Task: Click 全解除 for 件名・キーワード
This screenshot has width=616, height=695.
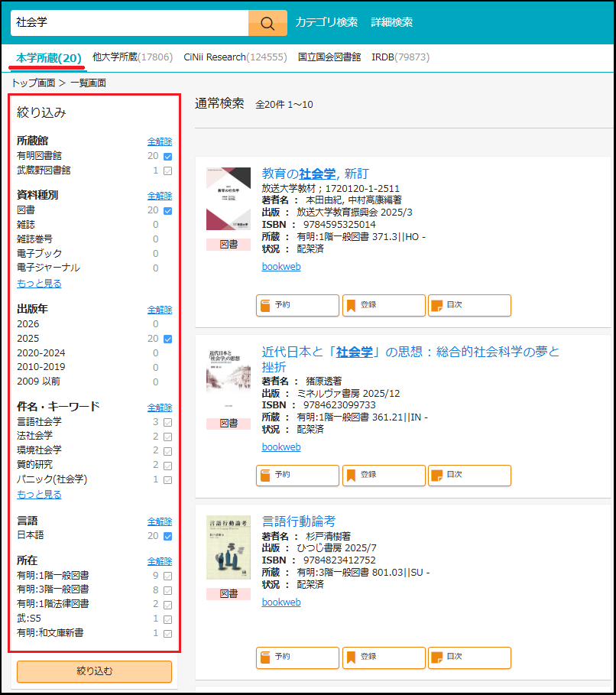Action: pyautogui.click(x=160, y=408)
